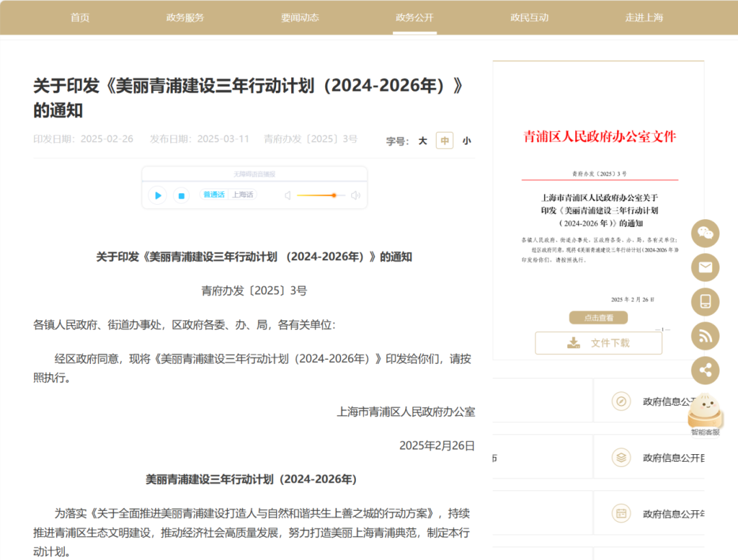Open the 政府信息公开目录 compass icon

click(620, 402)
